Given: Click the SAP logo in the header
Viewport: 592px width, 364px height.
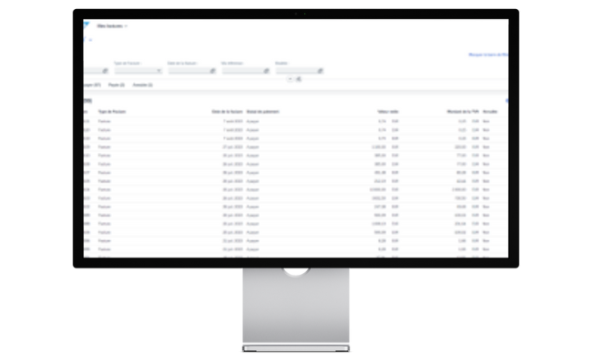Looking at the screenshot, I should tap(86, 26).
